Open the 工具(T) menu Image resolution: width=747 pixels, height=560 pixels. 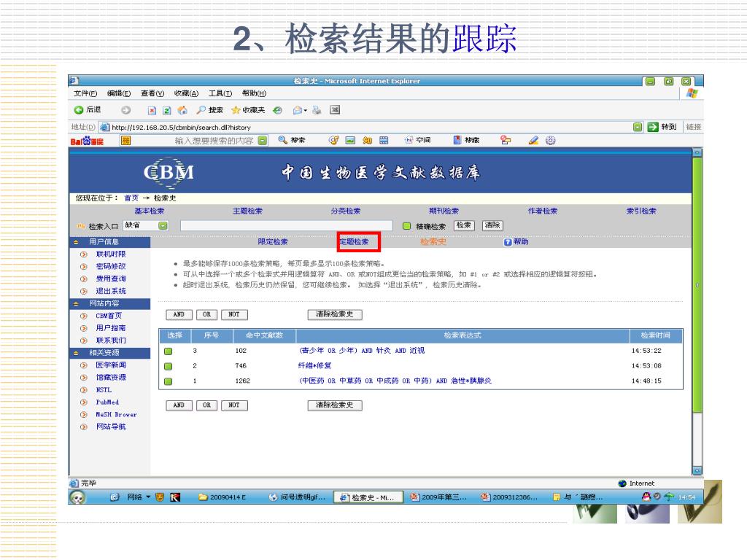pyautogui.click(x=220, y=93)
